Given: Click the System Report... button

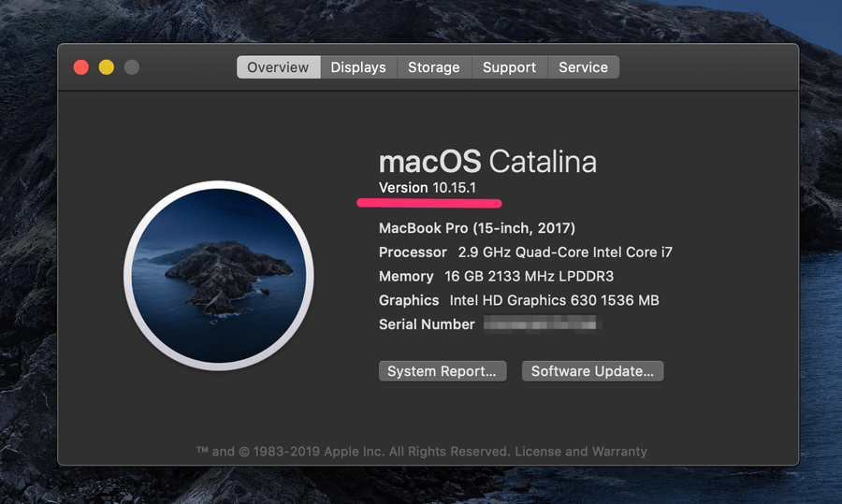Looking at the screenshot, I should 443,371.
